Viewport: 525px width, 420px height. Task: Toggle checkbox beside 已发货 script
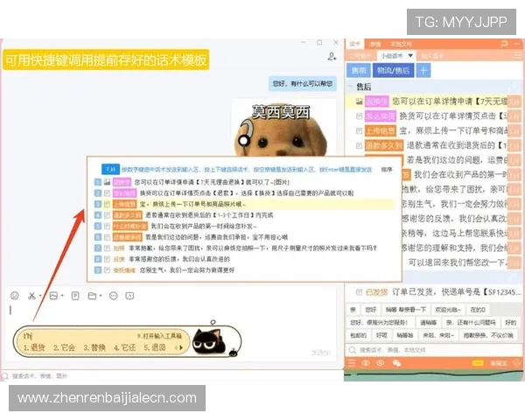click(359, 293)
